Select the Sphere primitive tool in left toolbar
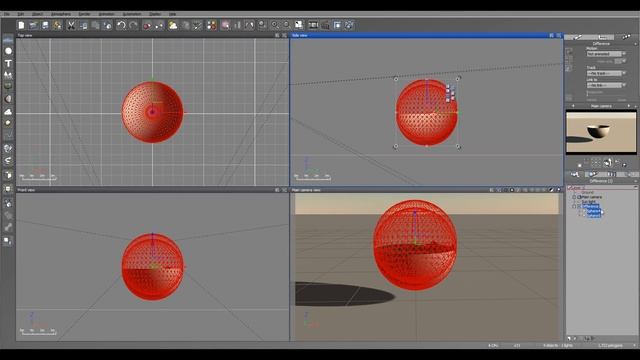Image resolution: width=640 pixels, height=360 pixels. (8, 51)
